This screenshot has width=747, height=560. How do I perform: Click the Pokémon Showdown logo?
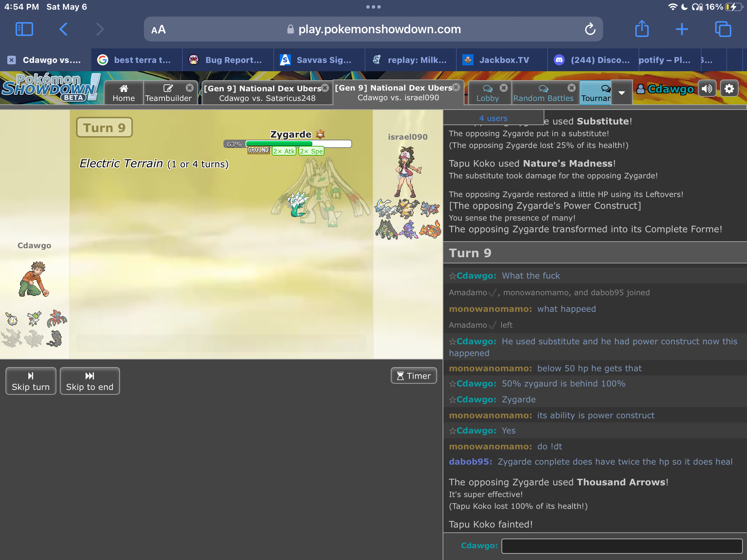pyautogui.click(x=51, y=88)
